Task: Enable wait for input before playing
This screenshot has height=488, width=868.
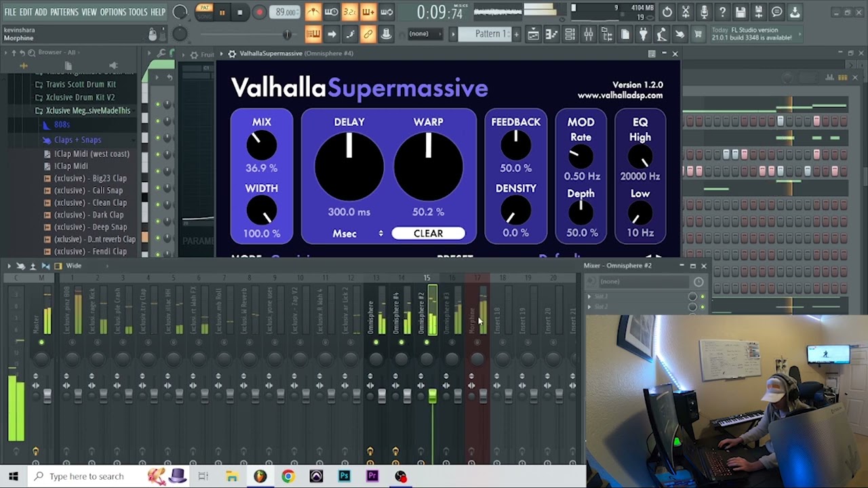Action: [332, 12]
